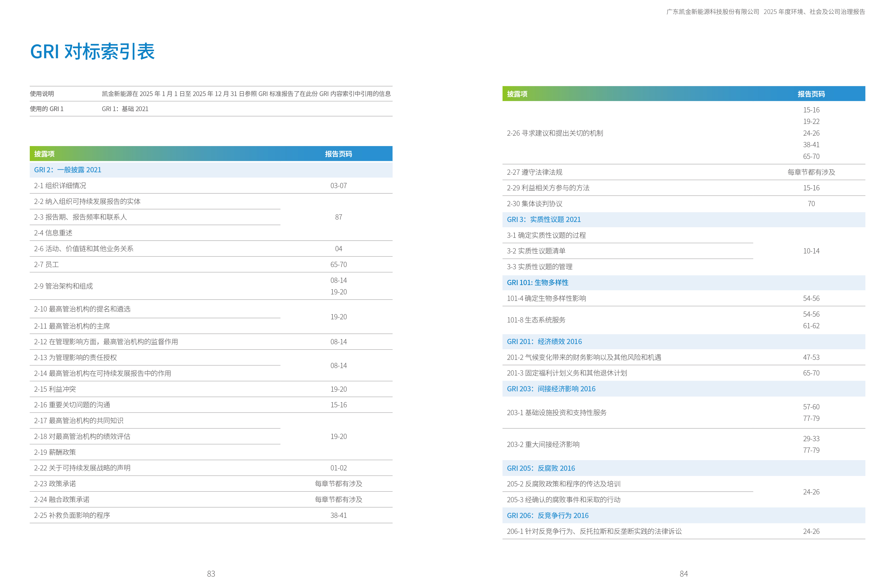Click '3-3 实质性议题的管理'
Viewport: 881px width, 588px height.
540,267
